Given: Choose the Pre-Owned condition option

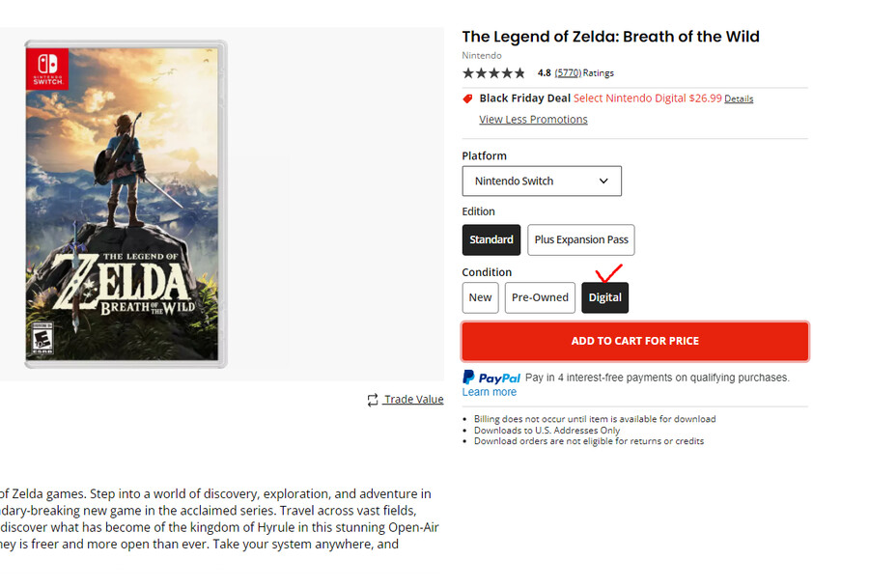Looking at the screenshot, I should pos(540,297).
